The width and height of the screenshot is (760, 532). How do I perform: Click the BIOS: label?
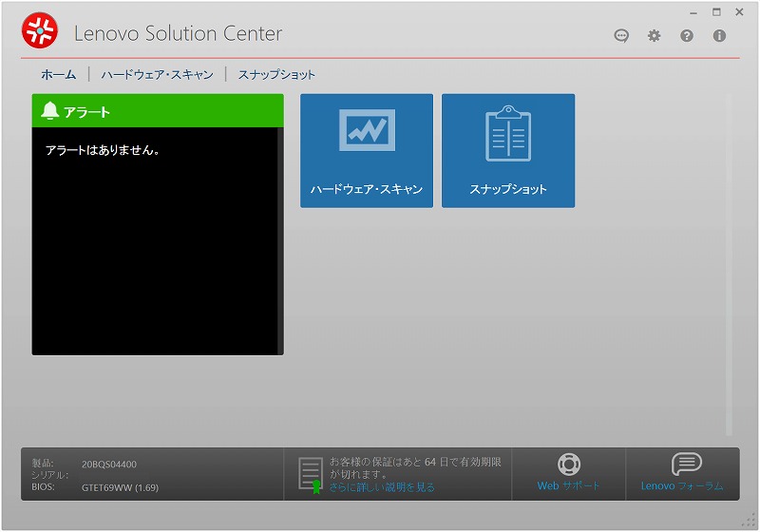pyautogui.click(x=43, y=486)
